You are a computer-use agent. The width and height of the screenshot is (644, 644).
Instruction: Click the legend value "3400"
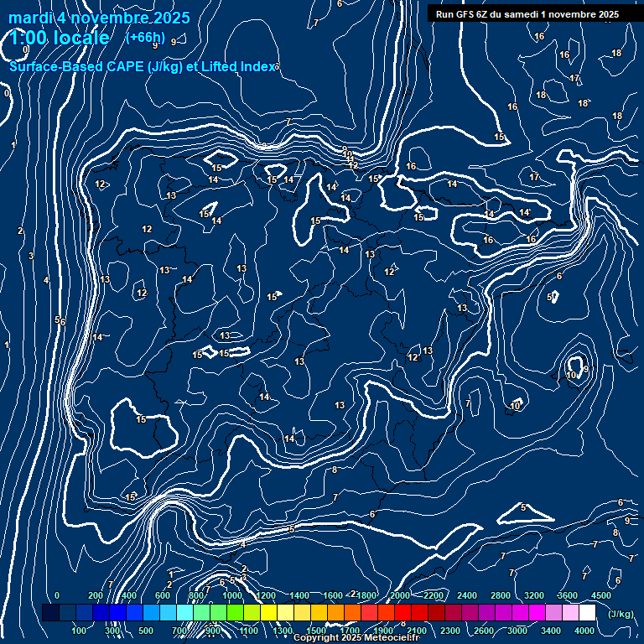tap(551, 631)
